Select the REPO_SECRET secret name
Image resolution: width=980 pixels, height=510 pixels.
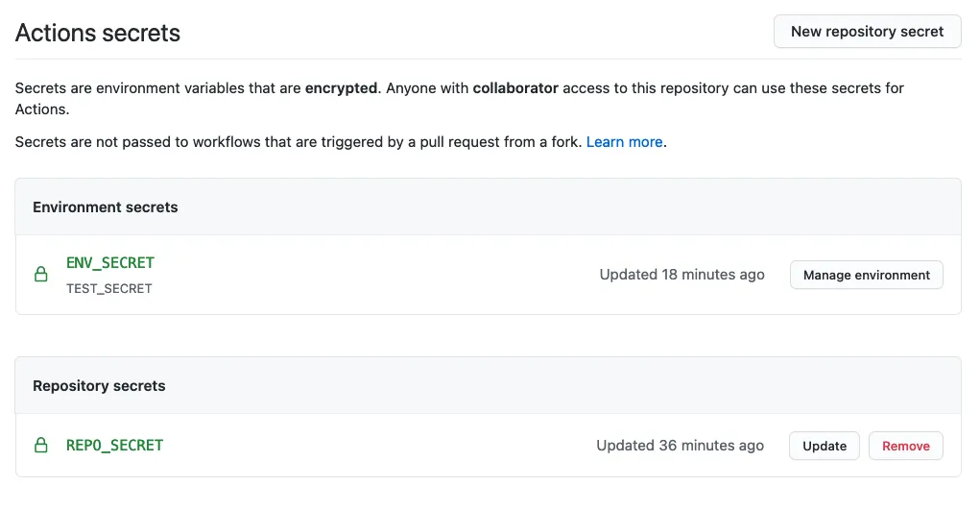pyautogui.click(x=115, y=446)
